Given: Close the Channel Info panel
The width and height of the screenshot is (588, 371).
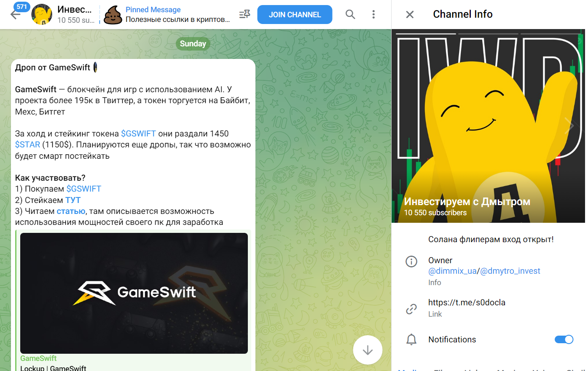Looking at the screenshot, I should pos(410,14).
